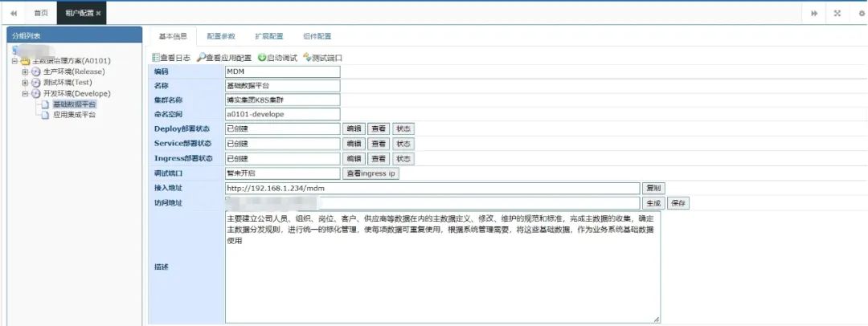Viewport: 868px width, 326px height.
Task: Click the Ingress部署状态 field showing 已创建
Action: [282, 158]
